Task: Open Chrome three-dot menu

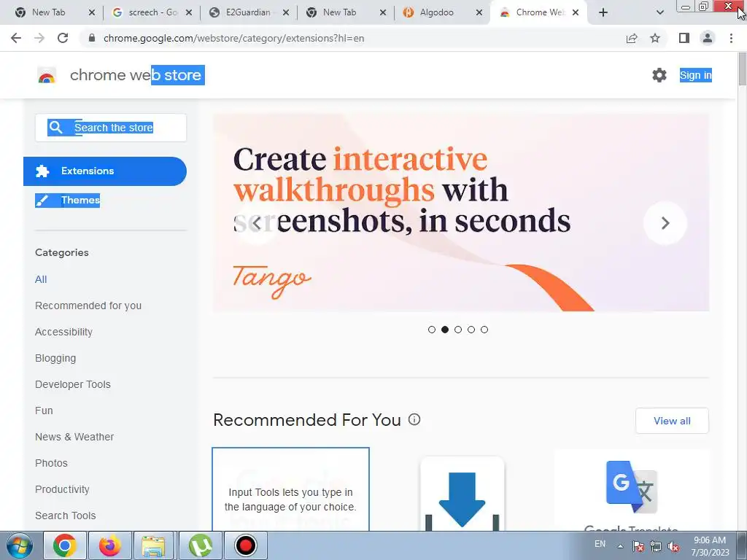Action: (x=731, y=38)
